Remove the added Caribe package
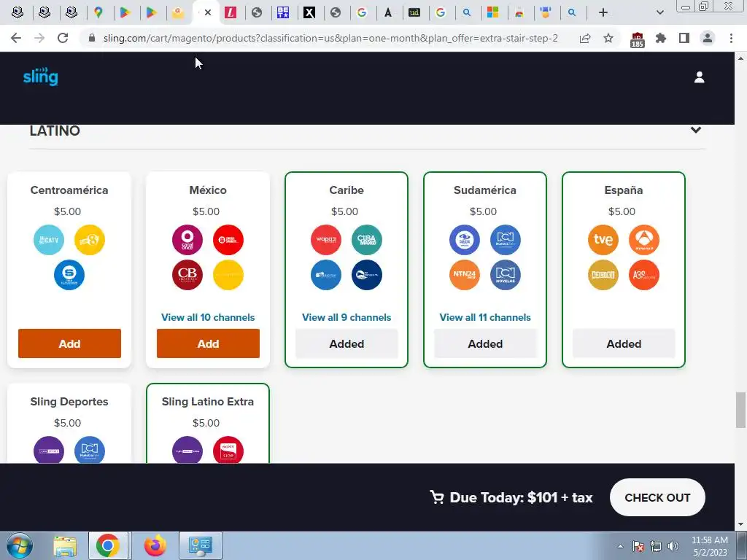The height and width of the screenshot is (560, 747). (x=347, y=343)
